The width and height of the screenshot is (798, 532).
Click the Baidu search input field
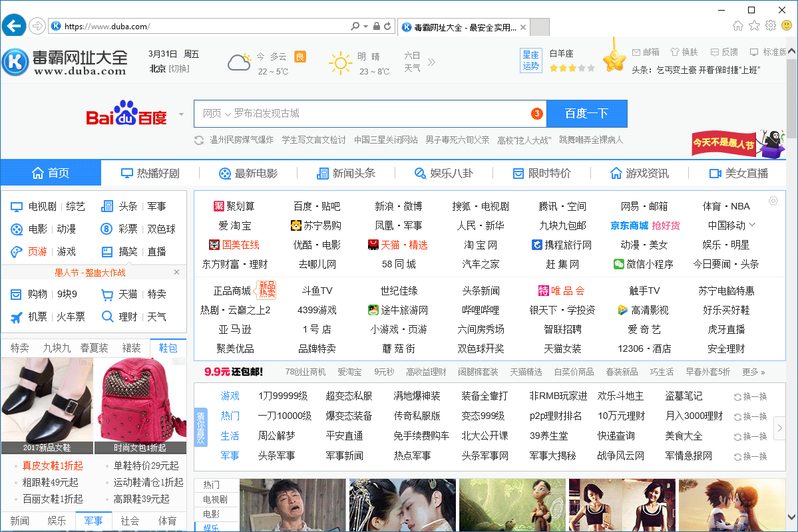tap(370, 114)
